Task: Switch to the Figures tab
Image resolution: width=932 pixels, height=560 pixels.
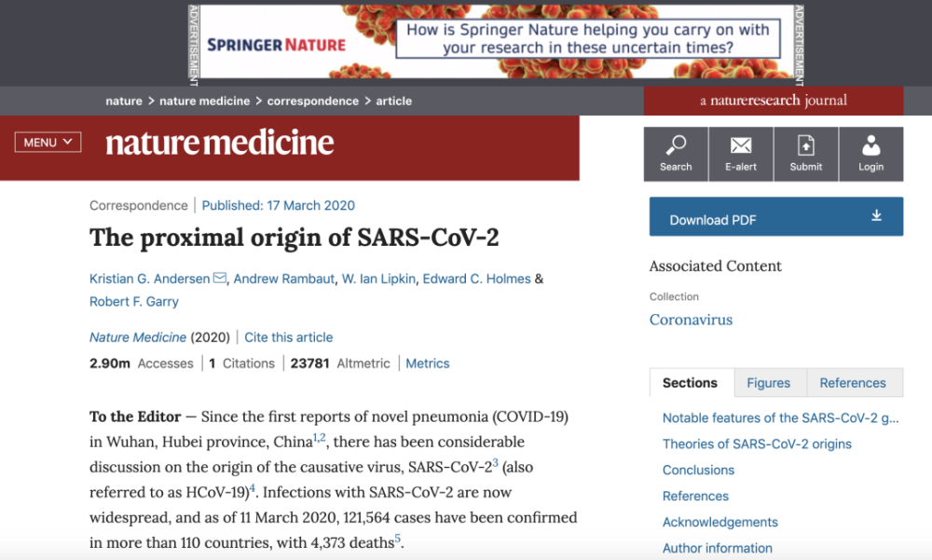Action: click(x=769, y=383)
